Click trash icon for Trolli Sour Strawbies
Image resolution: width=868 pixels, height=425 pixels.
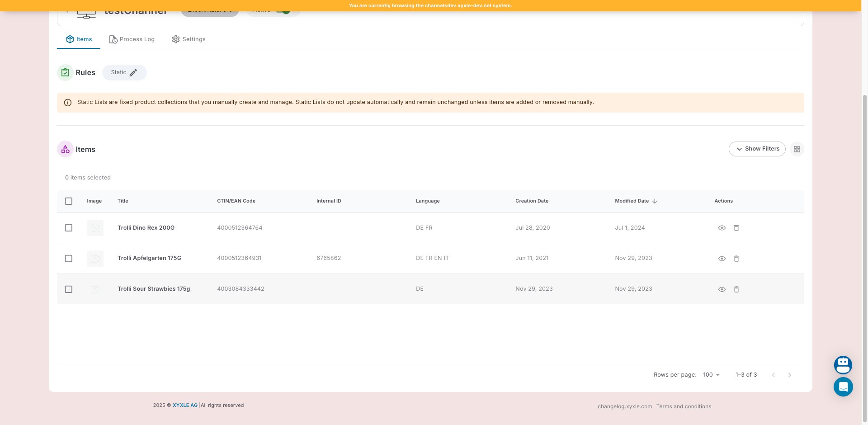(x=736, y=289)
